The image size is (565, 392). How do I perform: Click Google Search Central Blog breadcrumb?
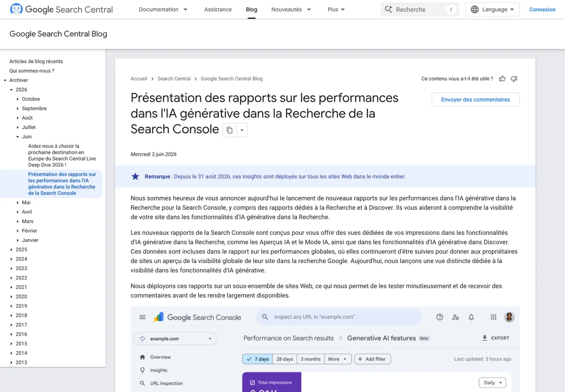(232, 79)
